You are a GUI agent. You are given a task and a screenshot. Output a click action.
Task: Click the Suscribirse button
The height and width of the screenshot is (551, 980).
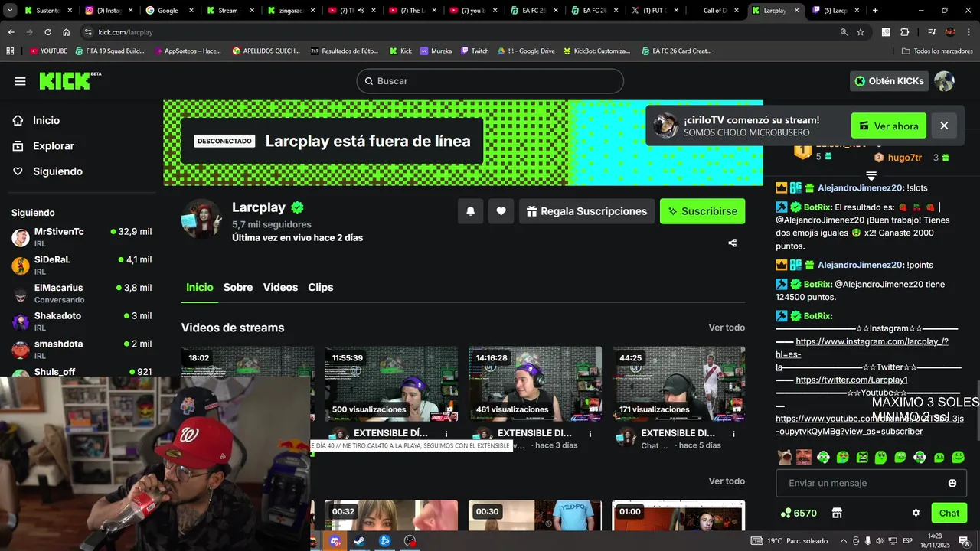coord(702,211)
